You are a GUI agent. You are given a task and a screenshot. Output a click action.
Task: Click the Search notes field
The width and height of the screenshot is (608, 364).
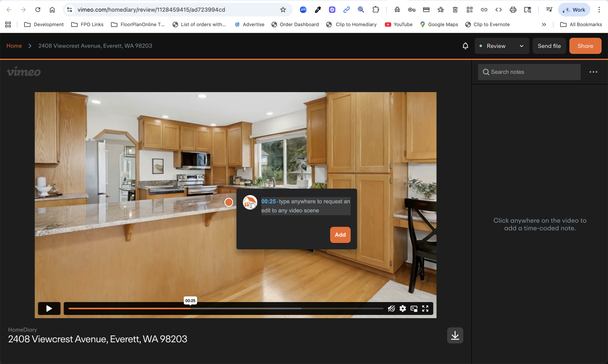point(529,72)
